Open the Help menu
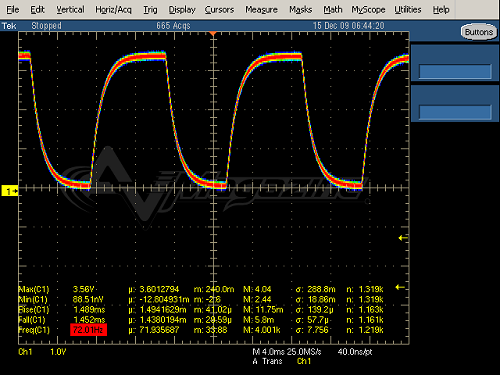500x375 pixels. [x=441, y=10]
